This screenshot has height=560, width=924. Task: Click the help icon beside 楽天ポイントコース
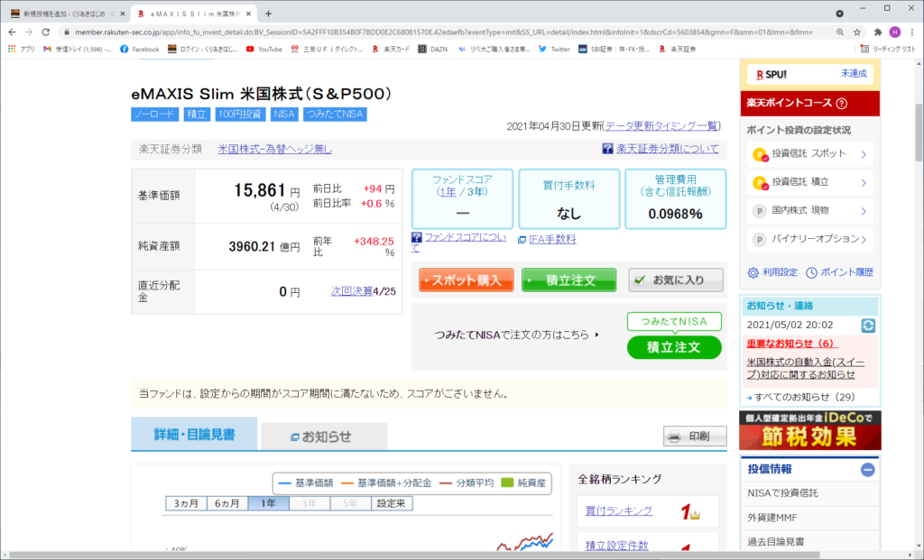pos(841,104)
